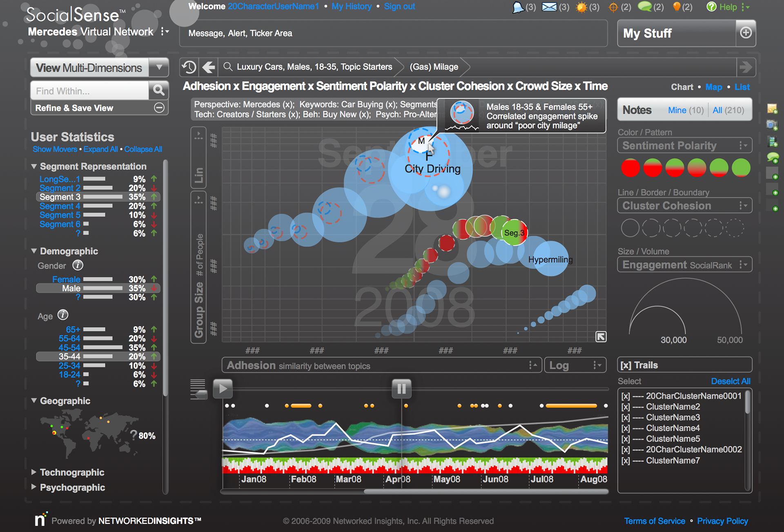Image resolution: width=784 pixels, height=532 pixels.
Task: Open Terms of Service link
Action: [655, 521]
